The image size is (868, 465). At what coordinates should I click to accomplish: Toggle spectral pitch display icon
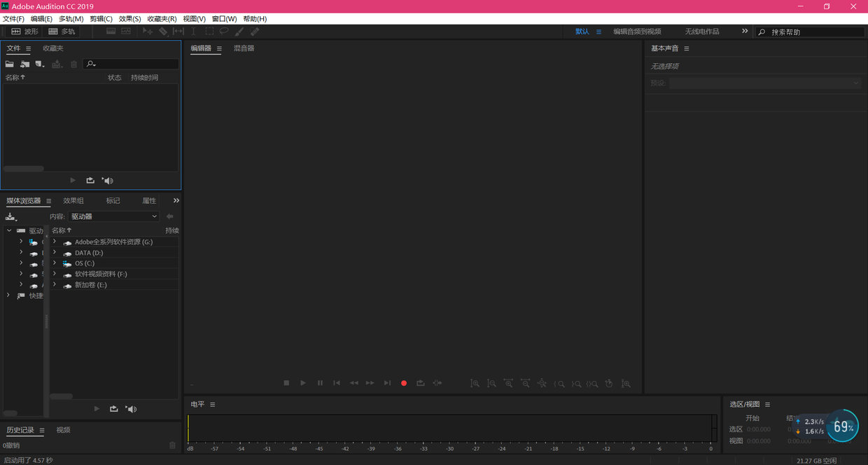126,32
